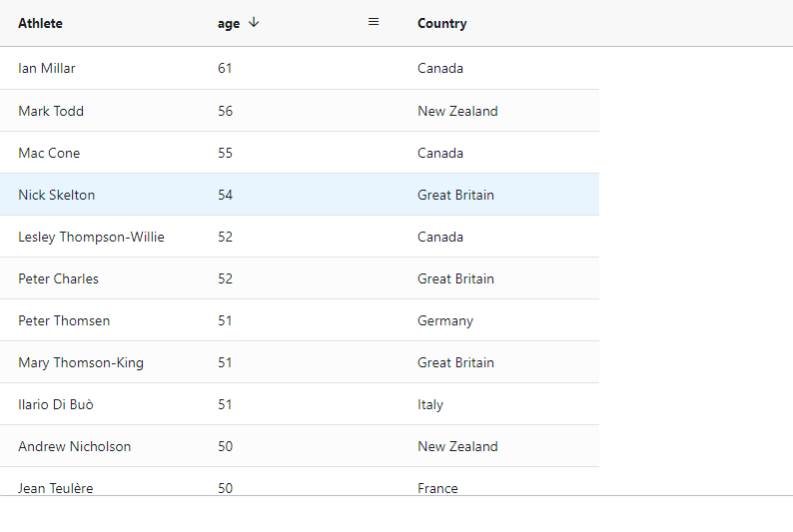Click age value 61 cell

[x=225, y=69]
